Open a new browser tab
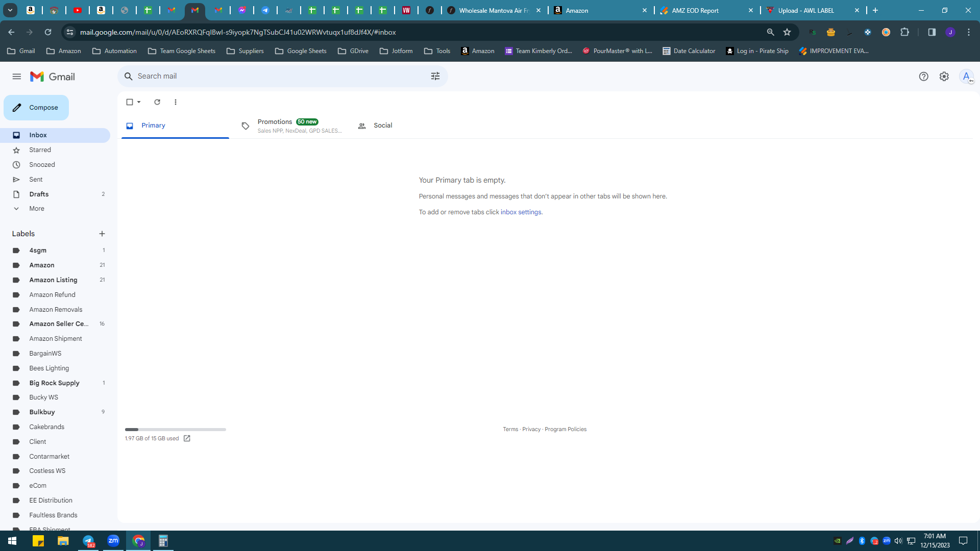This screenshot has width=980, height=551. 875,10
